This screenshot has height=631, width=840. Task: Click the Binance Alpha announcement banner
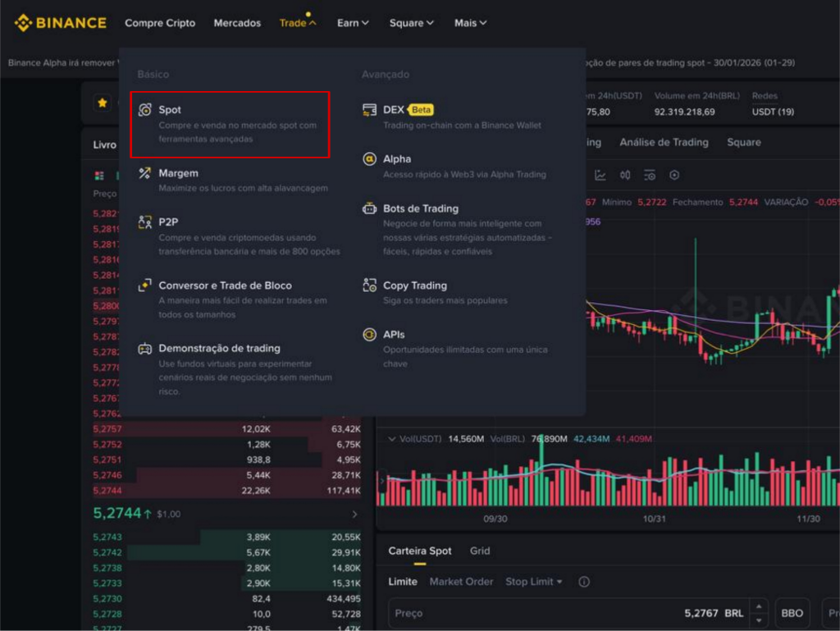[x=63, y=62]
